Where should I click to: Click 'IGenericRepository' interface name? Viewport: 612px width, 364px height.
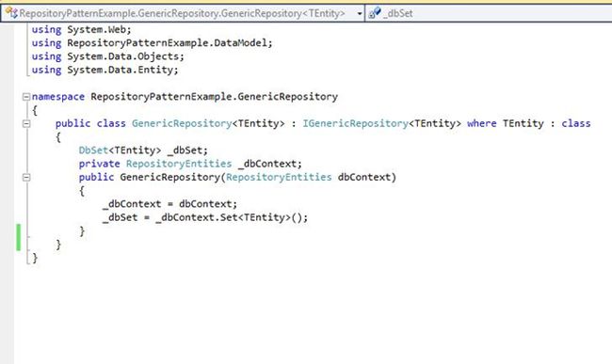pyautogui.click(x=355, y=123)
